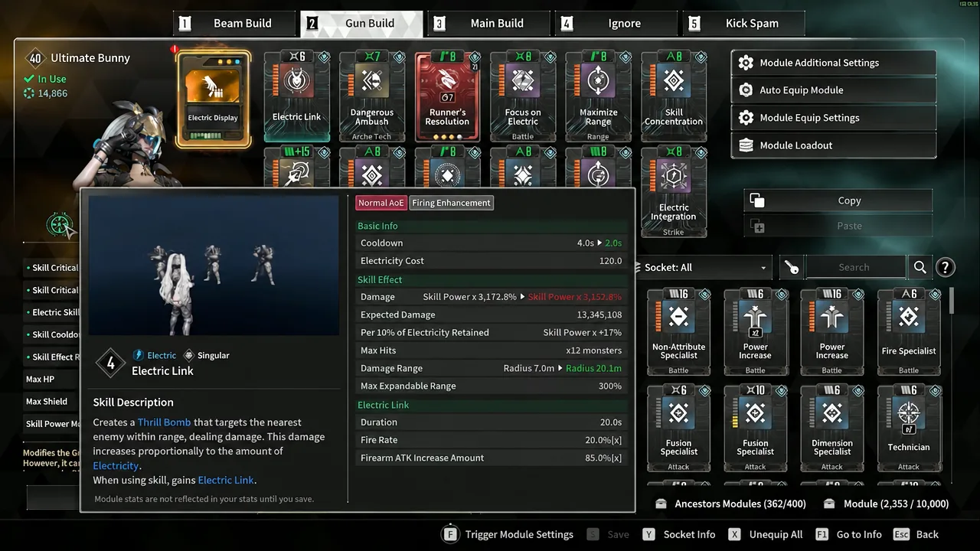Click the Copy button
The width and height of the screenshot is (980, 551).
coord(838,201)
